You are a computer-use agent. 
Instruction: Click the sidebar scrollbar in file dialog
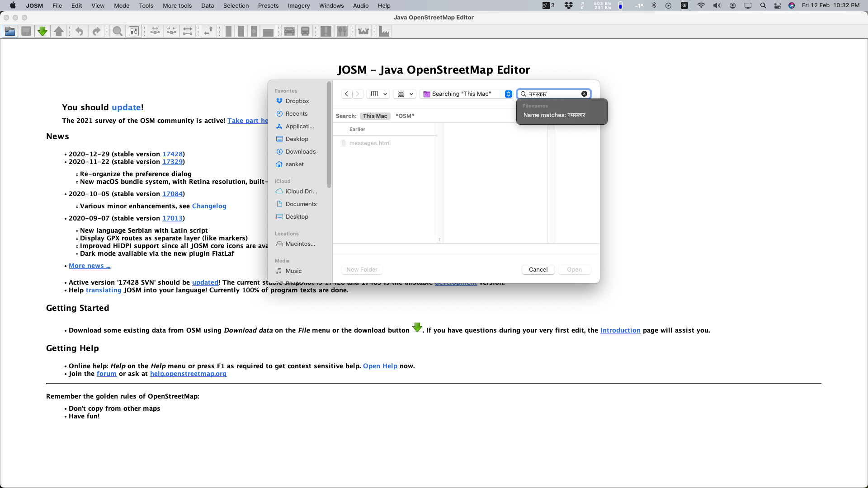pyautogui.click(x=329, y=136)
